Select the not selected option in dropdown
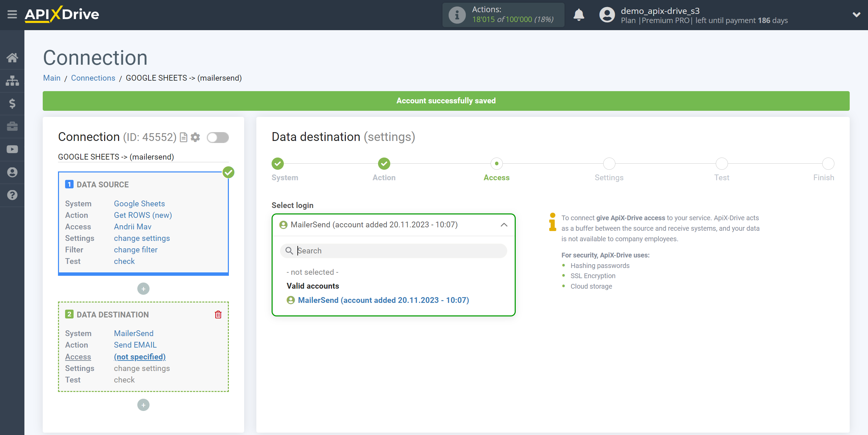 (x=313, y=272)
